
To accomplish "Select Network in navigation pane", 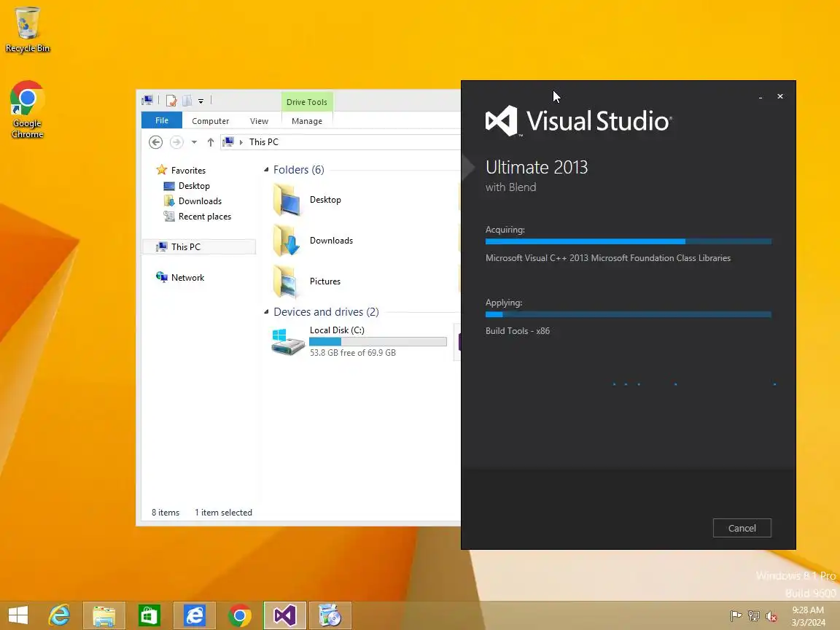I will pyautogui.click(x=181, y=278).
